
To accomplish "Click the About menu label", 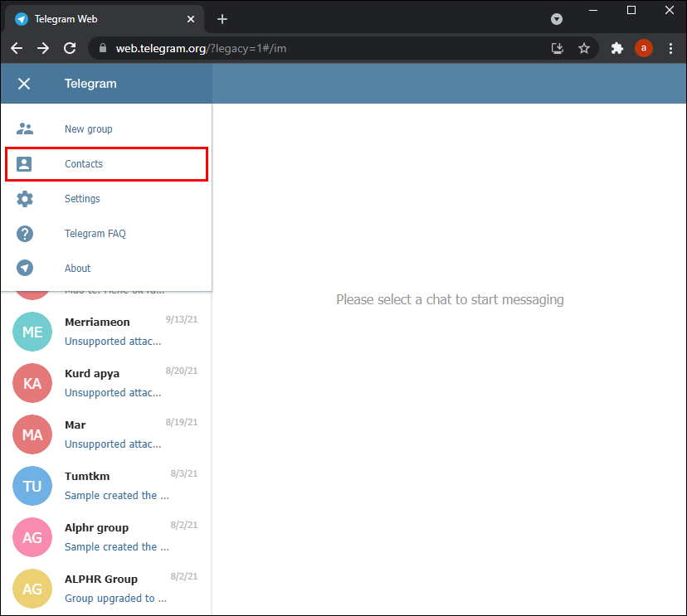I will tap(77, 268).
